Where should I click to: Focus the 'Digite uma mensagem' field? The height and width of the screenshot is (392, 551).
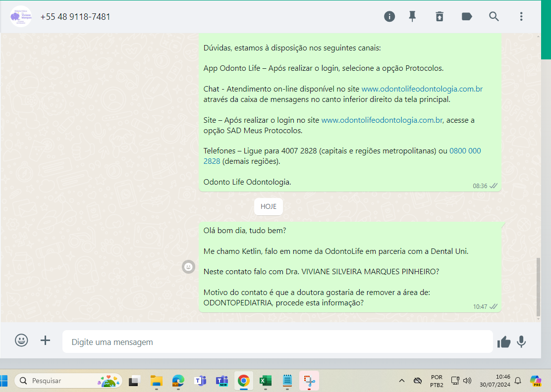coord(277,342)
